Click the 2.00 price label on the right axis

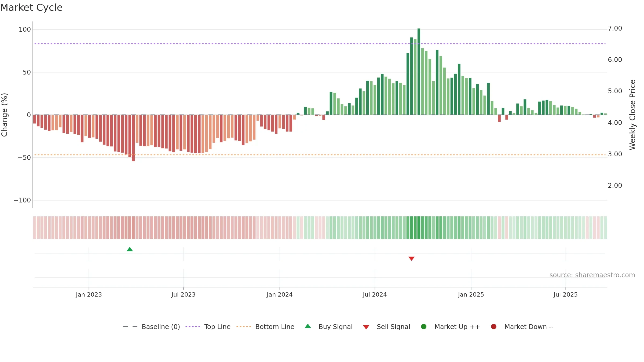pyautogui.click(x=615, y=185)
